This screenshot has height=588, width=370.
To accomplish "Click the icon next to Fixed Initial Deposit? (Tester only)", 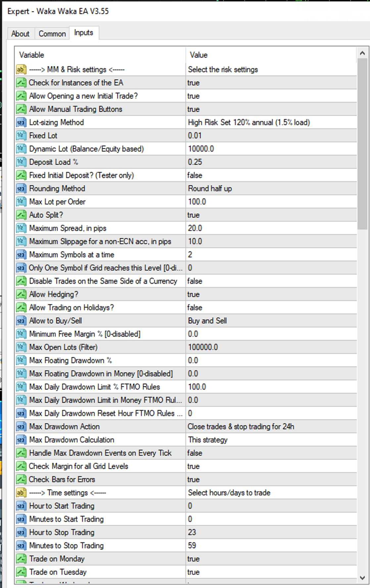I will click(x=21, y=175).
